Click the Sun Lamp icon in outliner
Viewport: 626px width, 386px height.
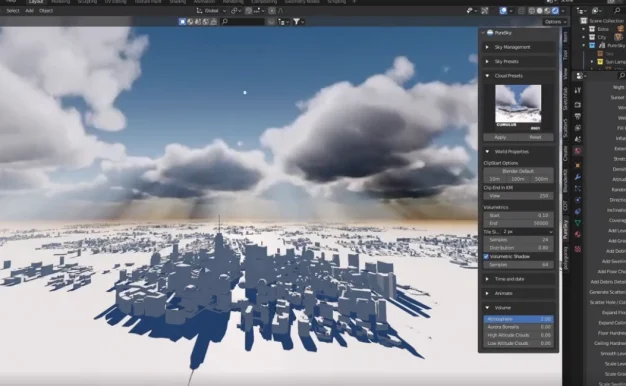point(600,62)
